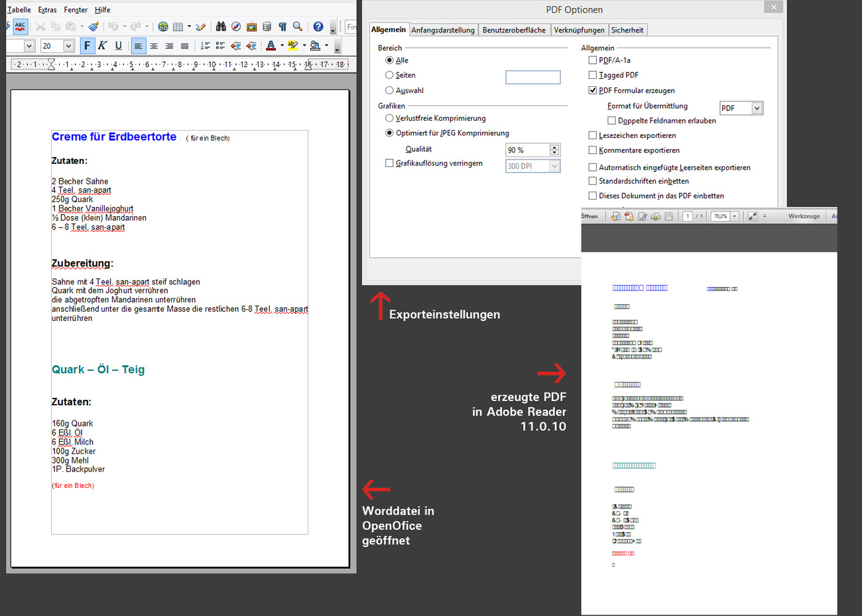
Task: Enable the PDF/A-1a checkbox
Action: 593,60
